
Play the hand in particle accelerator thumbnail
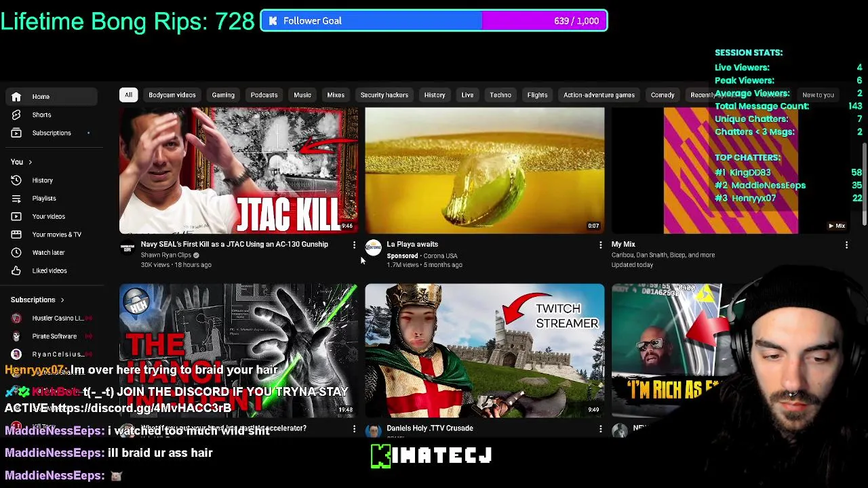pyautogui.click(x=239, y=350)
